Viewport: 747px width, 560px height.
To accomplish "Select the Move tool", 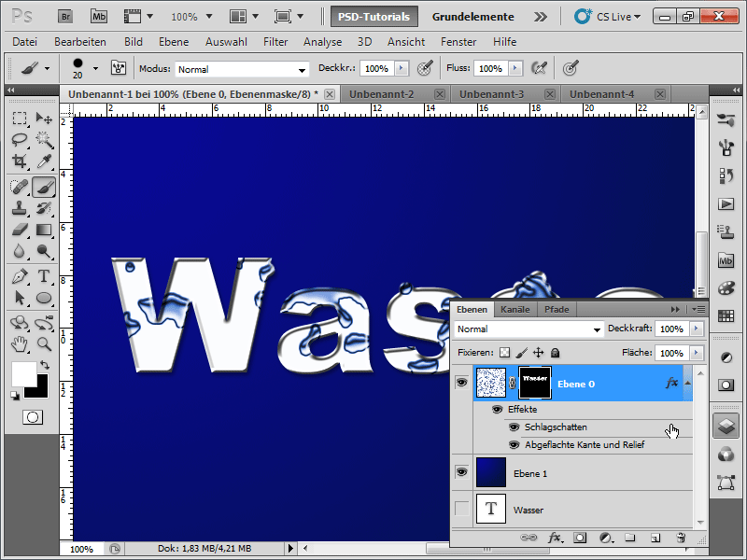I will tap(44, 118).
